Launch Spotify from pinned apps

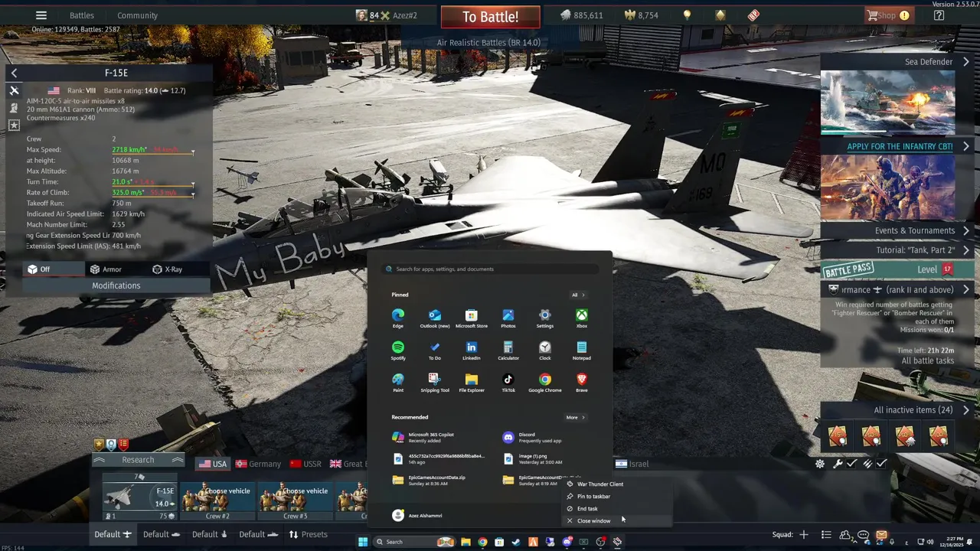tap(398, 350)
